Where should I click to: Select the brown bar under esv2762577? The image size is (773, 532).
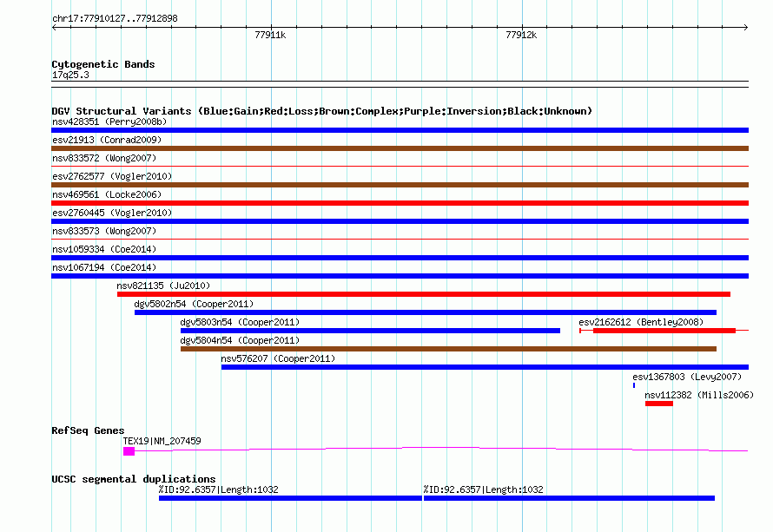click(x=400, y=185)
